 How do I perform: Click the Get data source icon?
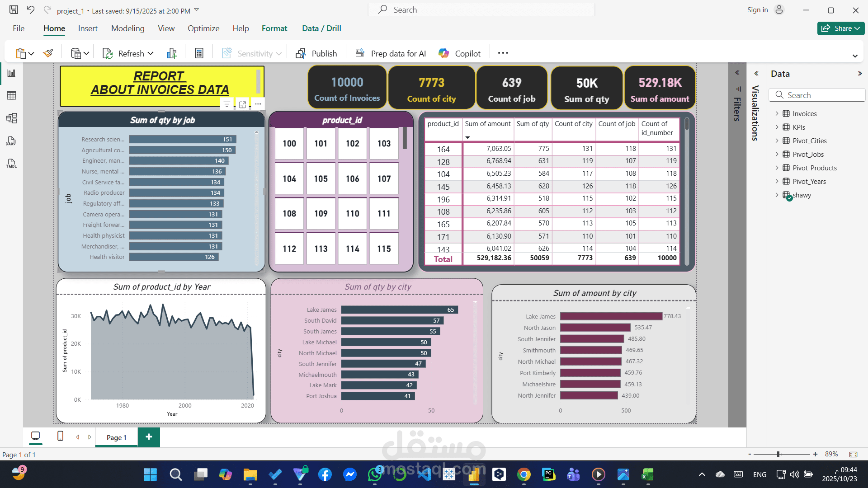pyautogui.click(x=76, y=53)
